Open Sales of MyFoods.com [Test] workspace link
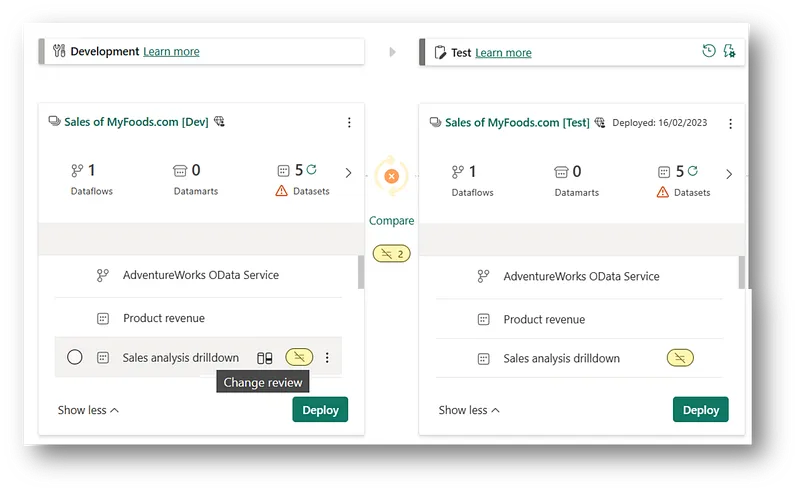The width and height of the screenshot is (800, 493). [517, 122]
